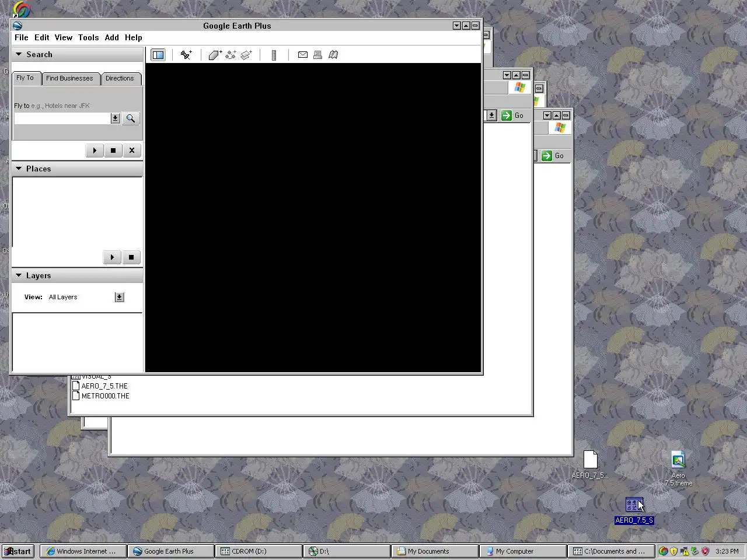This screenshot has height=560, width=747.
Task: Open the View menu
Action: [x=64, y=37]
